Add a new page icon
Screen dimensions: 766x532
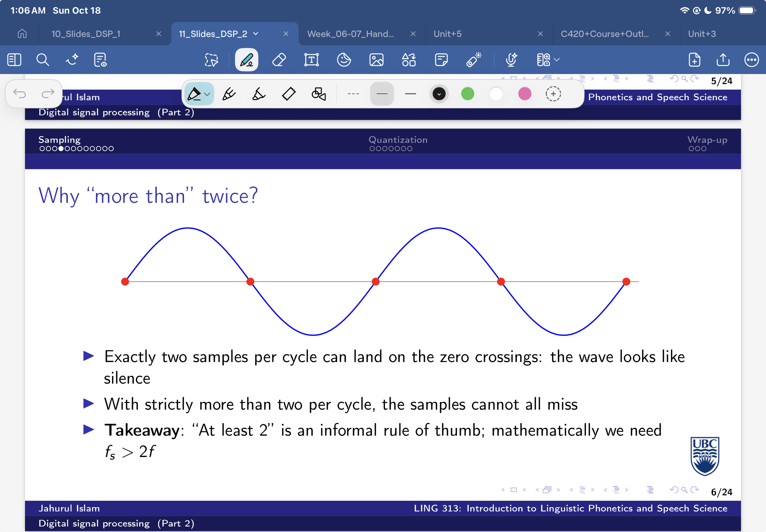tap(695, 60)
